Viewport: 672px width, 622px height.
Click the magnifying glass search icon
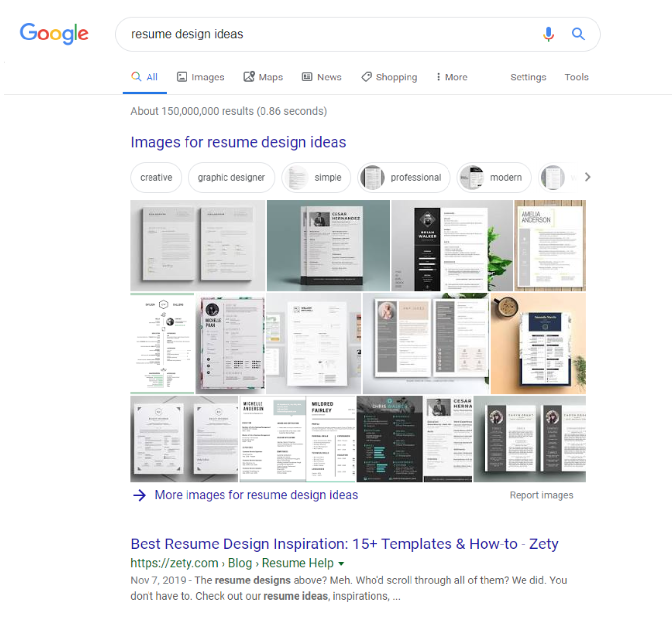578,34
